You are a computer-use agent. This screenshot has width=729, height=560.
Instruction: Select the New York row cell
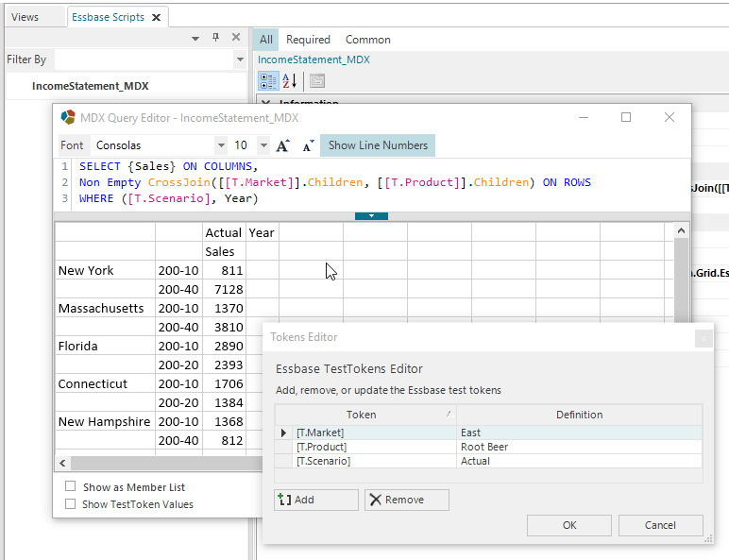click(x=105, y=270)
